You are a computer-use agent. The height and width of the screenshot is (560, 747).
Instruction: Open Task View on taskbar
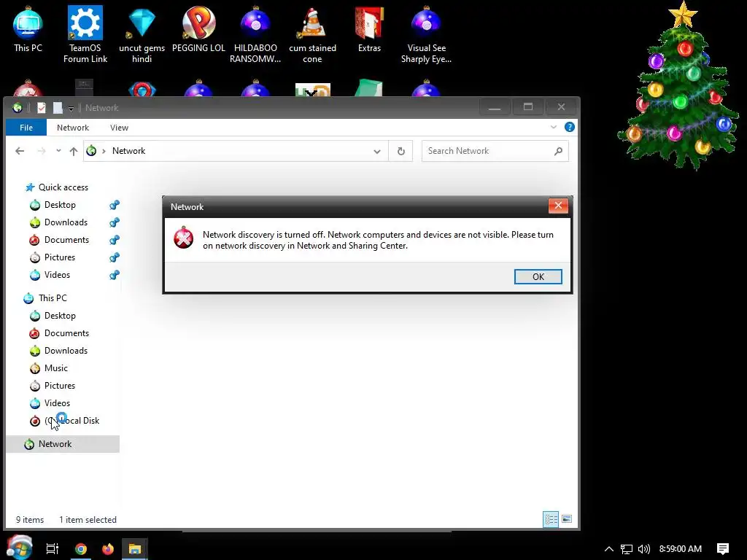pyautogui.click(x=52, y=548)
